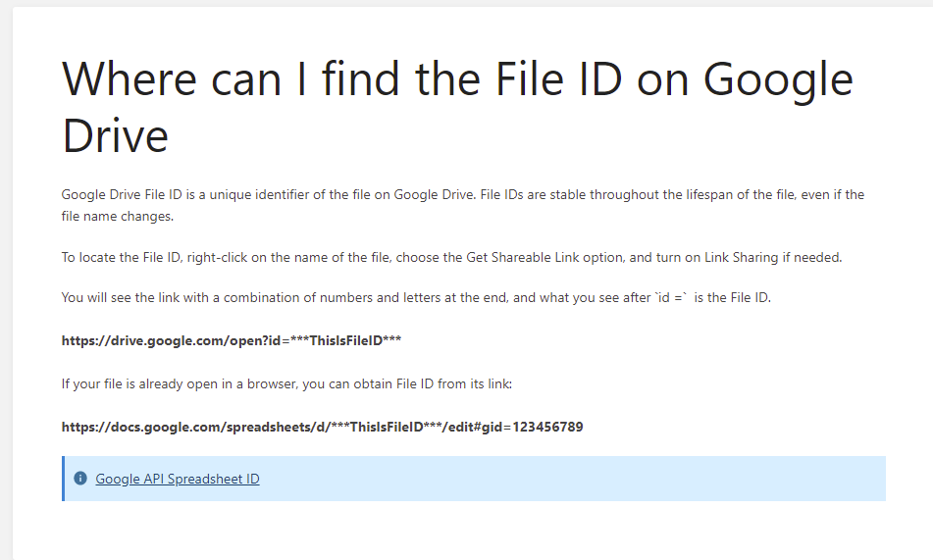Open the Google API Spreadsheet ID link

pyautogui.click(x=178, y=479)
